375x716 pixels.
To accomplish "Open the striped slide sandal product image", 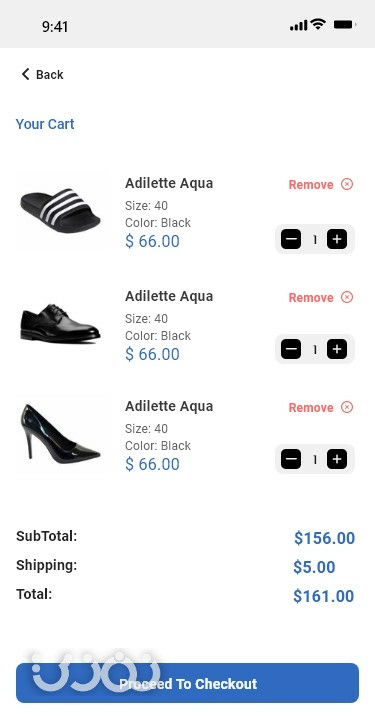I will (x=61, y=212).
